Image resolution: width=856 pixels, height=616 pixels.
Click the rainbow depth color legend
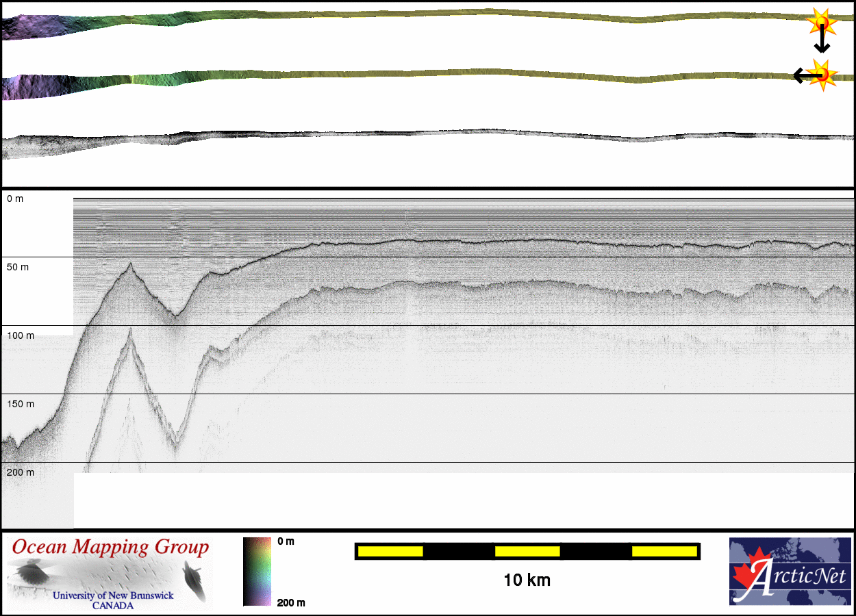coord(257,572)
